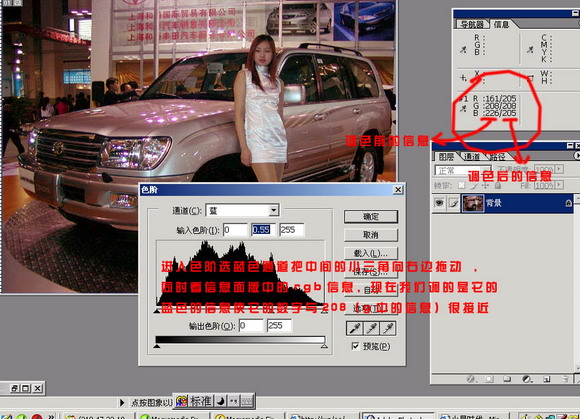
Task: Hide the 背景 layer with eye icon
Action: [x=439, y=203]
